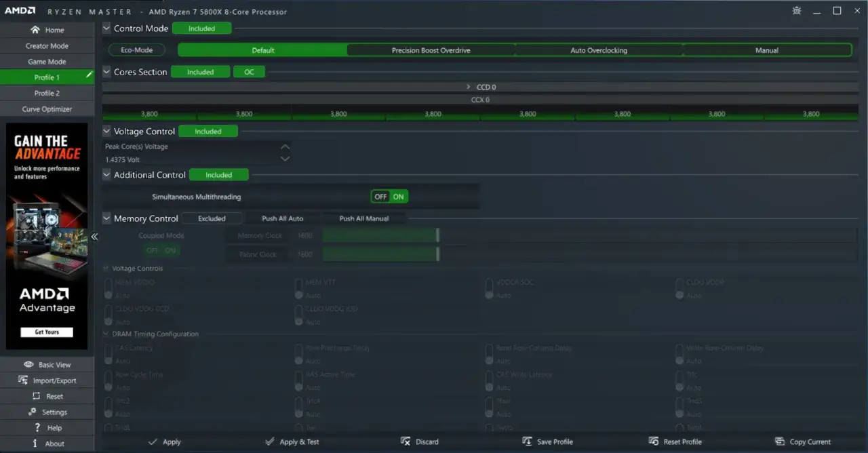This screenshot has height=453, width=868.
Task: Click the first core 3,800 speed slider
Action: coord(149,114)
